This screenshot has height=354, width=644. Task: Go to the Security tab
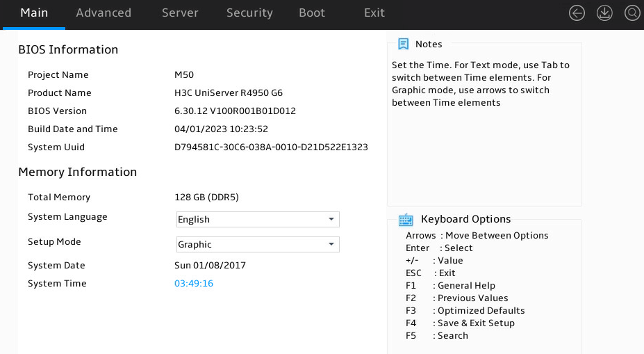pyautogui.click(x=249, y=13)
